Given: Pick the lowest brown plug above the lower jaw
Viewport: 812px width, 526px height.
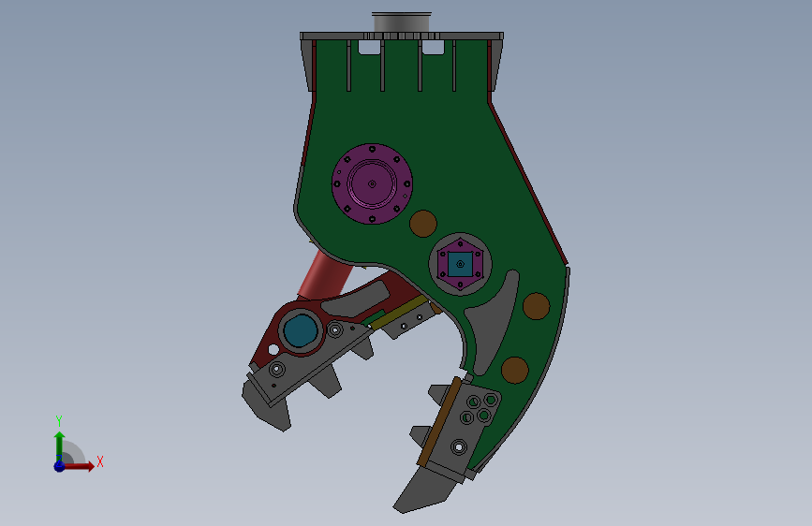Looking at the screenshot, I should coord(515,371).
